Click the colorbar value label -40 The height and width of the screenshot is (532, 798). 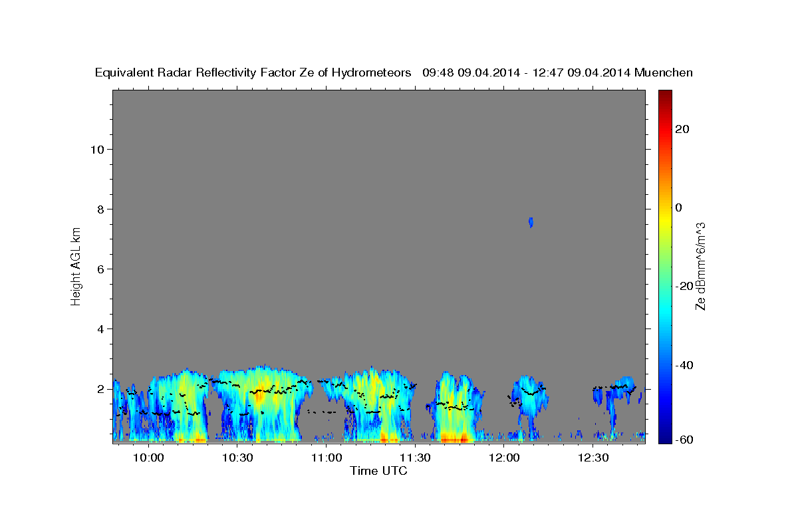tap(684, 364)
